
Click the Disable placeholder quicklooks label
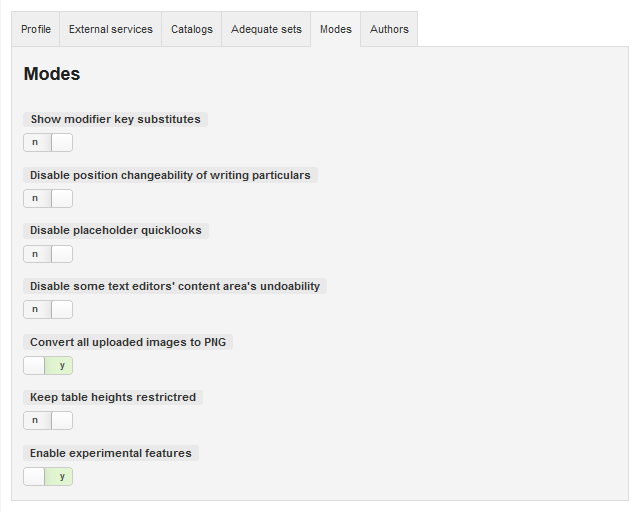click(116, 230)
